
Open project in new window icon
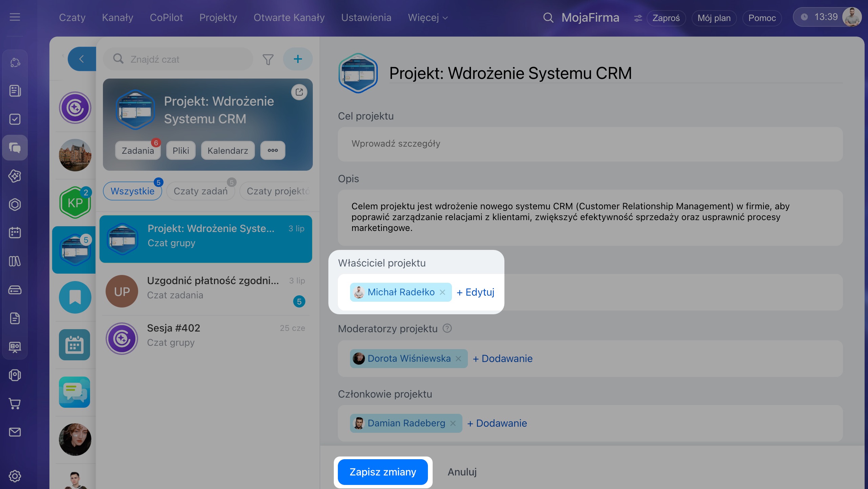pos(299,92)
